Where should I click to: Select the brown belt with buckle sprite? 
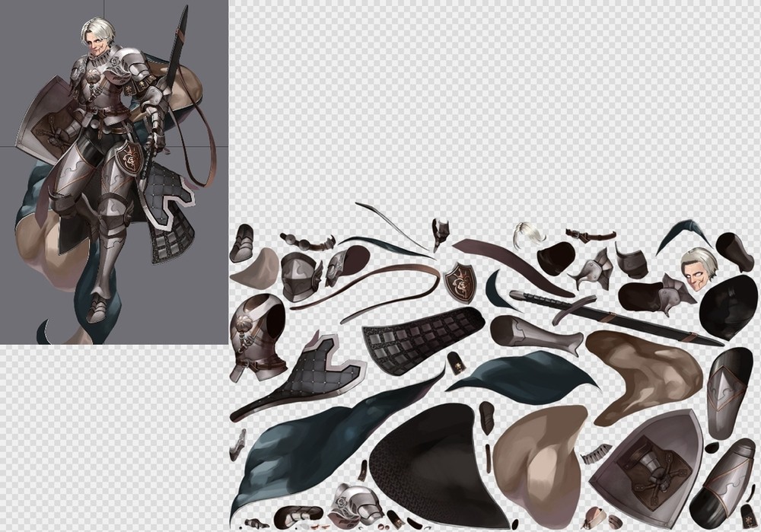pyautogui.click(x=588, y=235)
